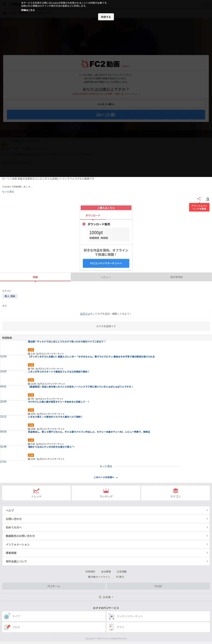212x644 pixels.
Task: Expand the 有料会員について row chevron
Action: 207,561
